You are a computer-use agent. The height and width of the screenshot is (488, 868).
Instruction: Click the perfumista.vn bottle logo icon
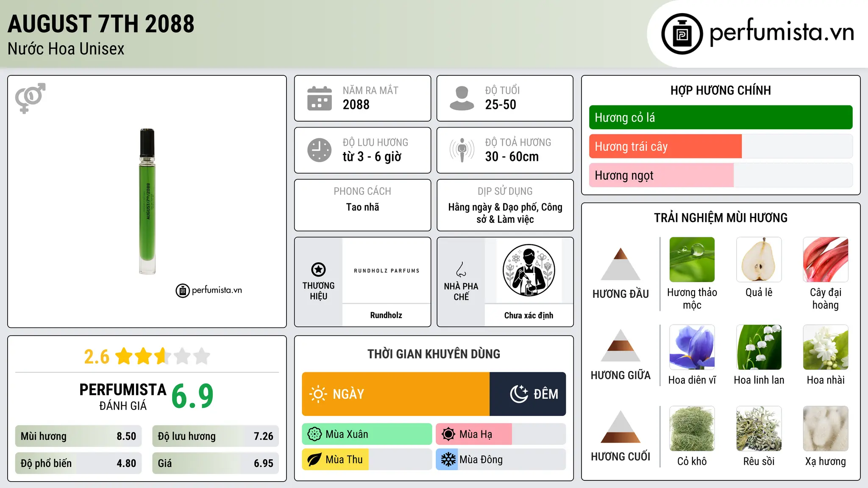point(682,34)
